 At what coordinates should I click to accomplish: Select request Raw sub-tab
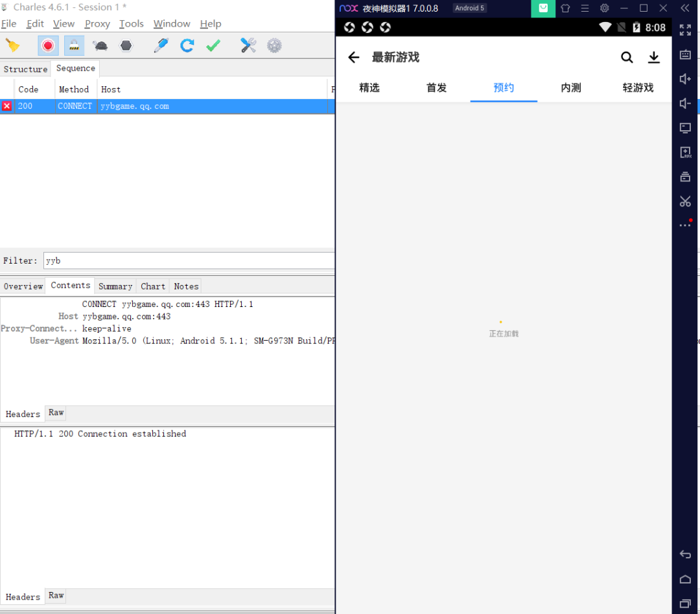click(56, 413)
